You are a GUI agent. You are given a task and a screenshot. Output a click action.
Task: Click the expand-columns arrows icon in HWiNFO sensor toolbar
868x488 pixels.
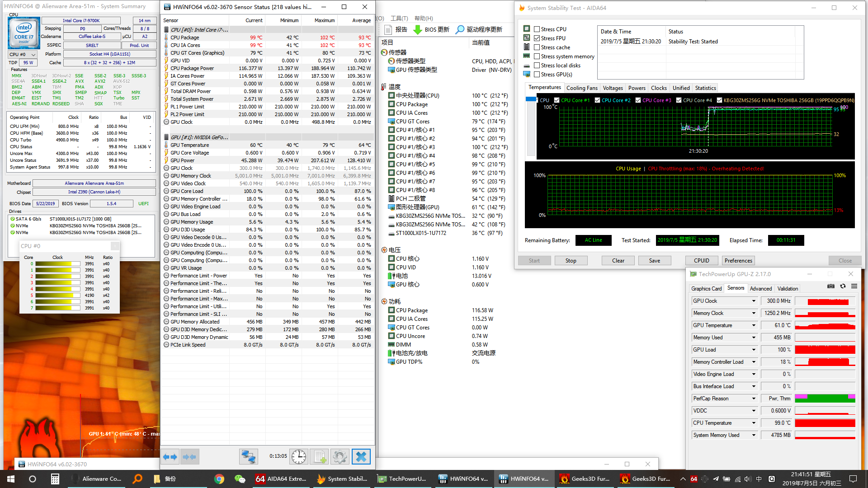point(170,456)
